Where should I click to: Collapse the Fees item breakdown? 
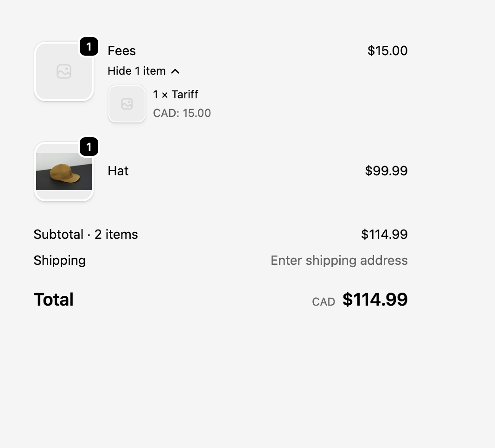143,70
